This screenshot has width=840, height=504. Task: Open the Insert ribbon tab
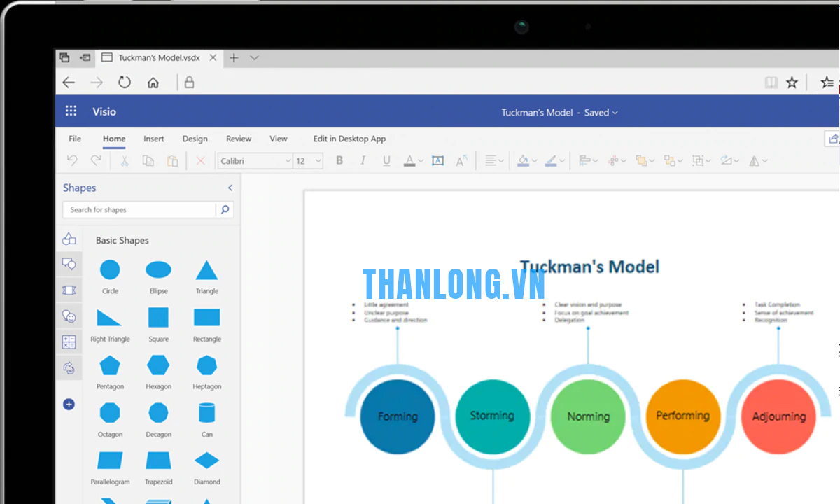click(x=154, y=139)
